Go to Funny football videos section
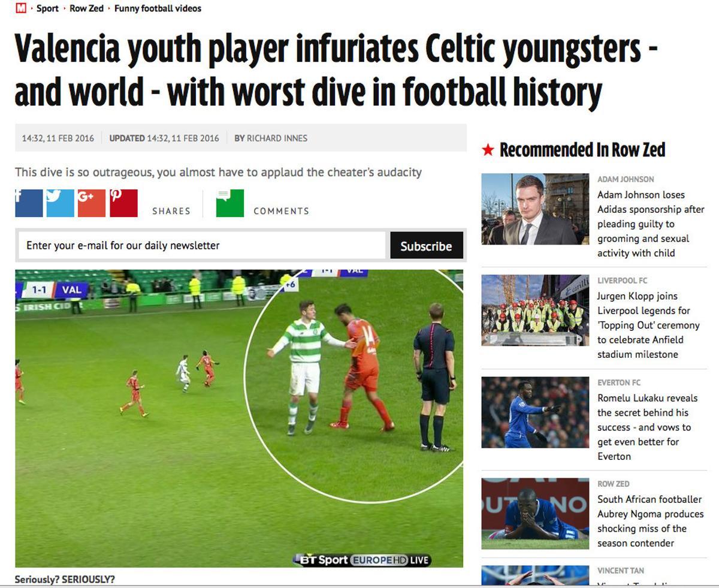This screenshot has height=588, width=719. [158, 8]
